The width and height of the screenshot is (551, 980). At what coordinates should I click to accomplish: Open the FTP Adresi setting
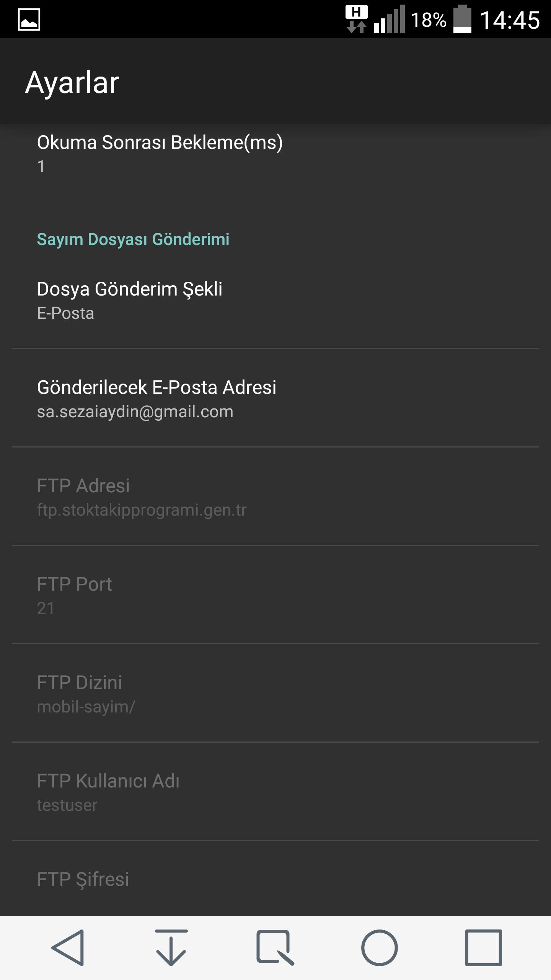275,497
